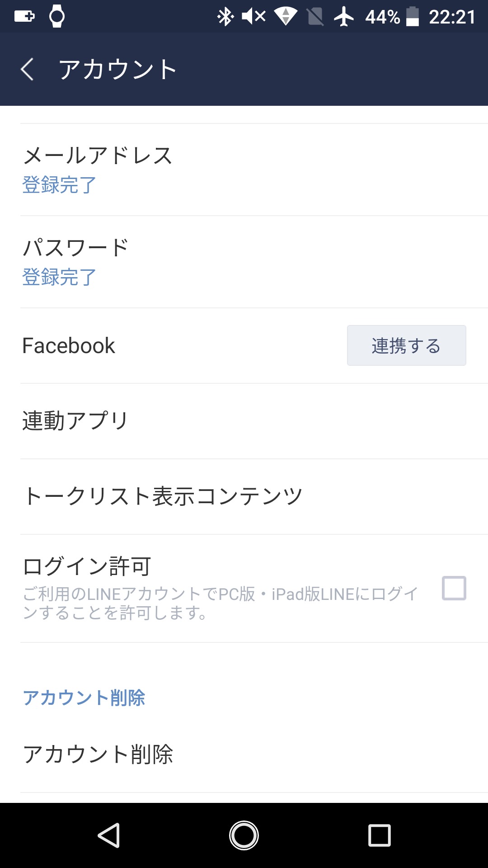The height and width of the screenshot is (868, 488).
Task: Tap the Wi-Fi signal status icon
Action: 285,17
